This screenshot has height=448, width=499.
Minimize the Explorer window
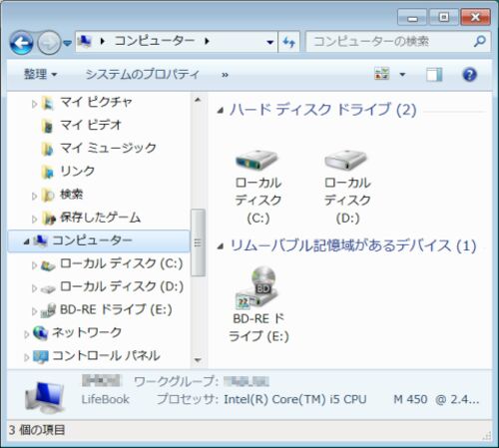412,17
